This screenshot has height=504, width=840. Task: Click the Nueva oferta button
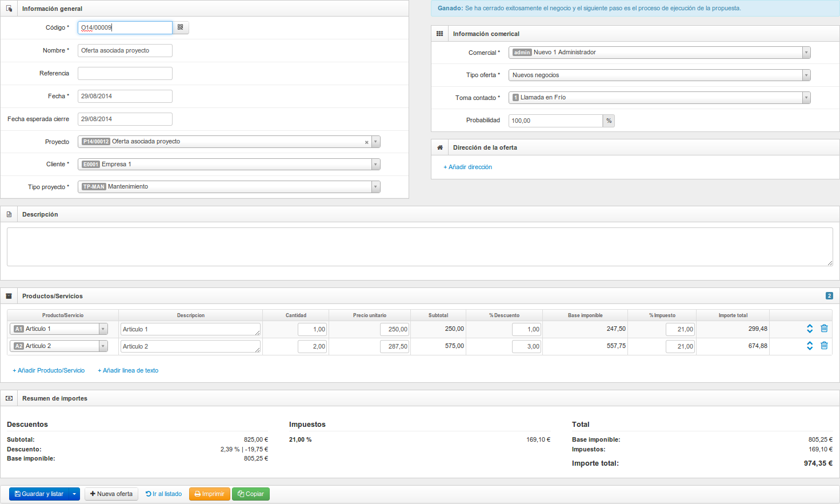pos(111,494)
